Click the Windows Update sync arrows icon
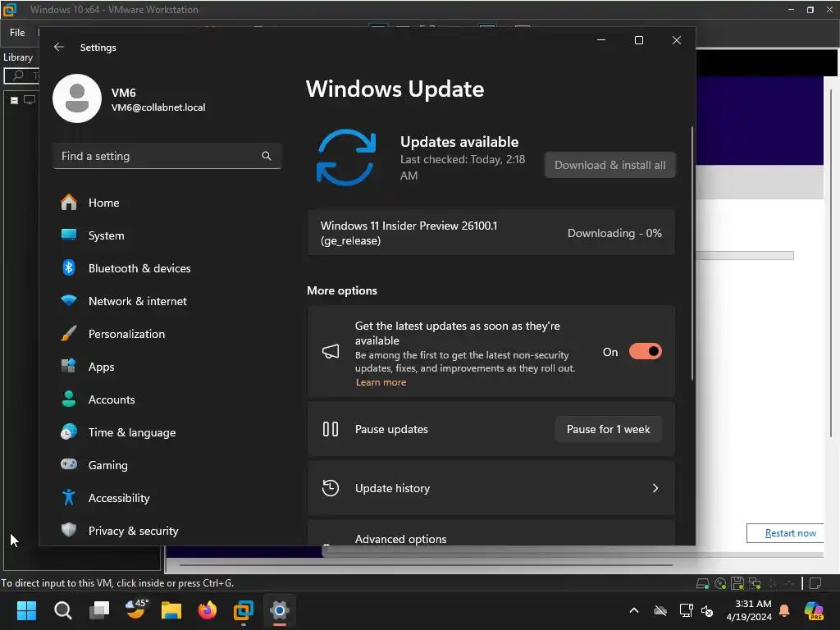This screenshot has width=840, height=630. 346,157
